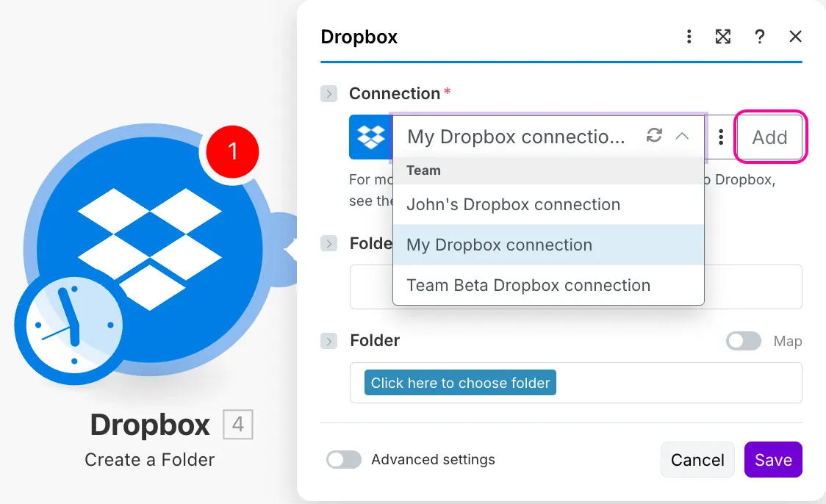Expand the Folder section beside the Map toggle
The height and width of the screenshot is (504, 826).
click(x=328, y=342)
